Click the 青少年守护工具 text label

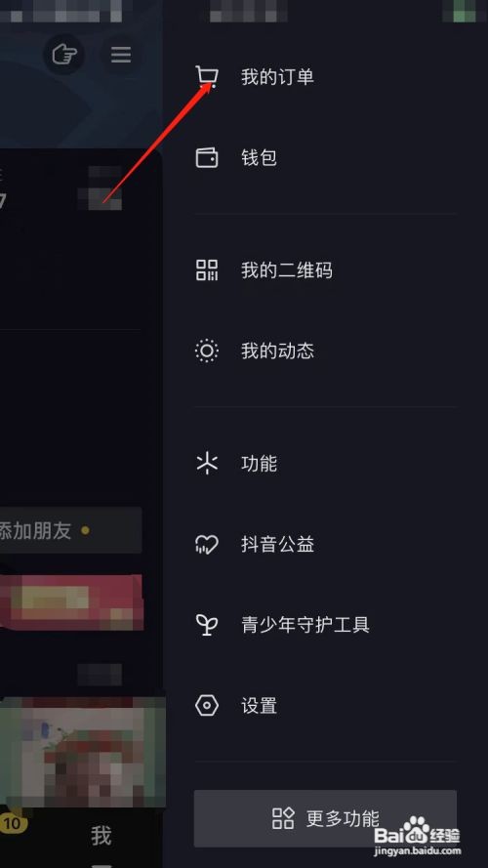(305, 625)
